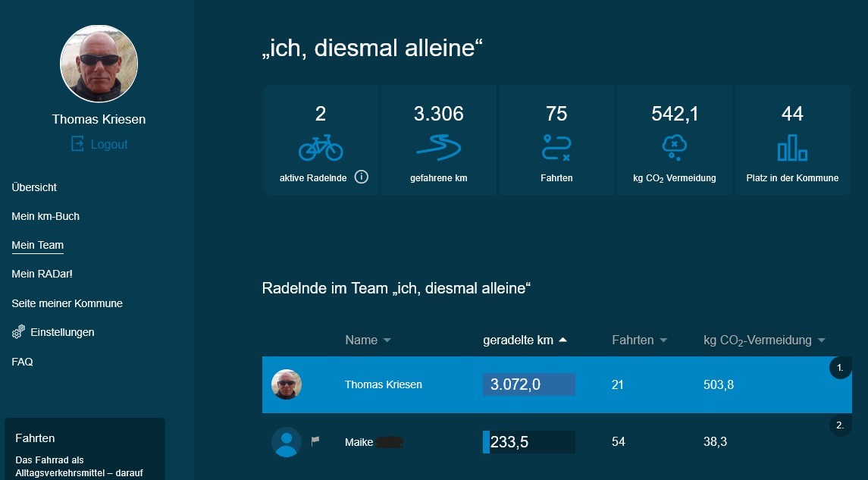Screen dimensions: 868x480
Task: Click Thomas Kriesen's 3.072,0 km progress bar
Action: [x=528, y=384]
